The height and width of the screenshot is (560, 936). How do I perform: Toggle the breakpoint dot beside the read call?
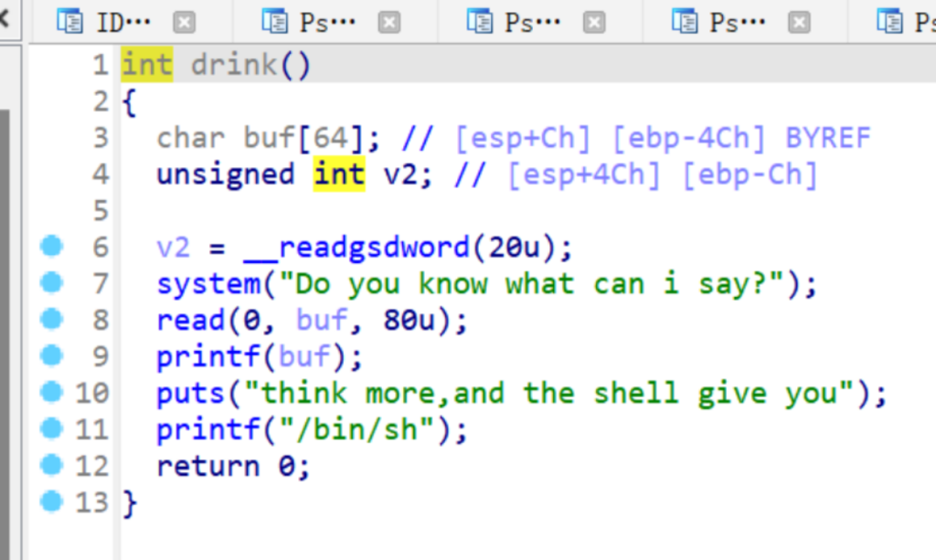(52, 319)
